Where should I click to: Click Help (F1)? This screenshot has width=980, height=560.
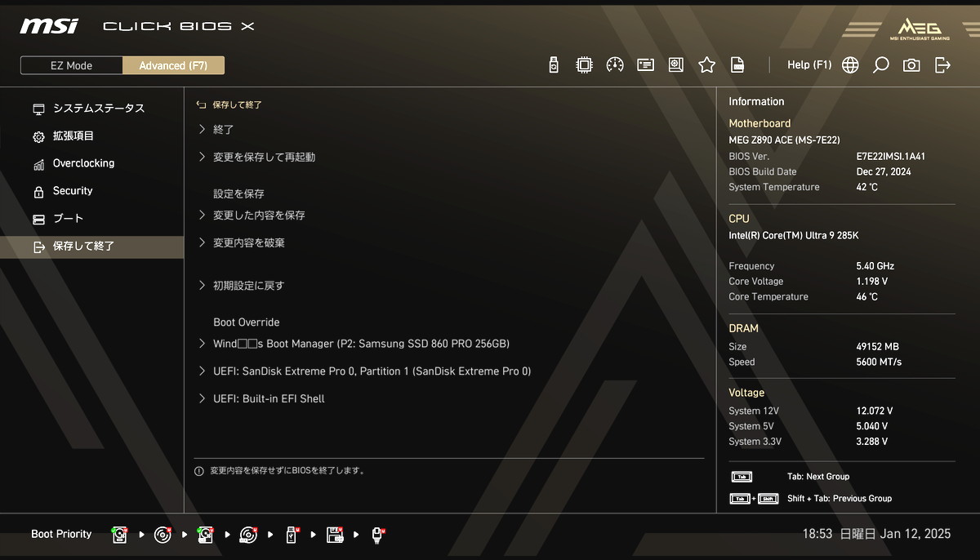click(809, 65)
